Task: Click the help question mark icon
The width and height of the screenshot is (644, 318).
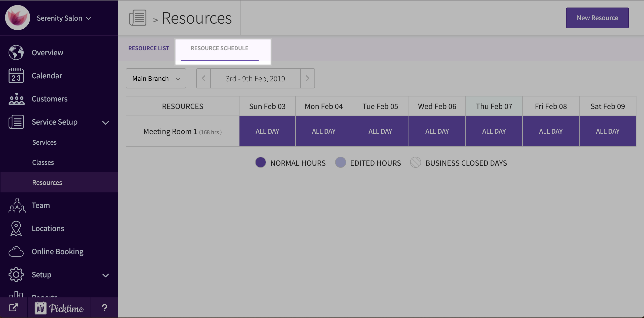Action: 105,308
